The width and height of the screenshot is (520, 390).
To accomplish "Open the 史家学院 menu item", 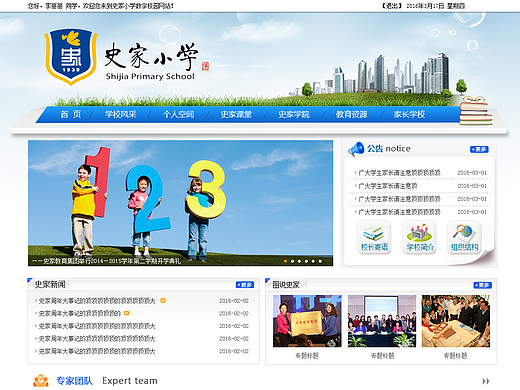I will point(294,114).
